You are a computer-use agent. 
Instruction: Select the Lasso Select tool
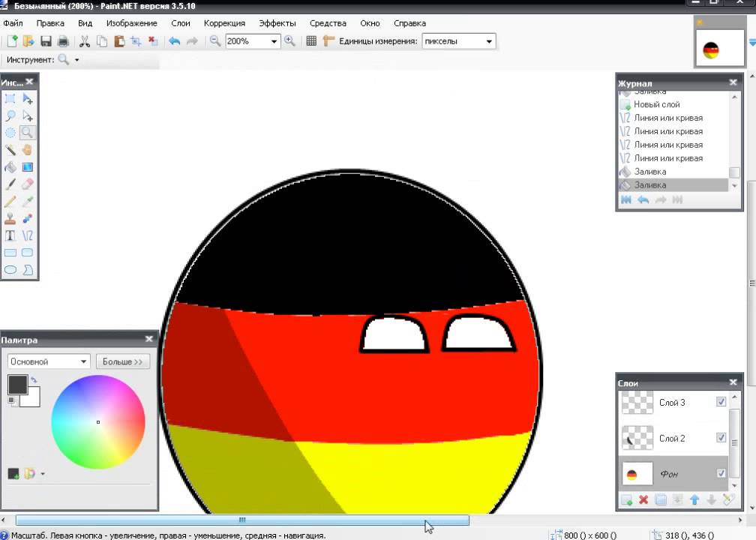[x=10, y=115]
